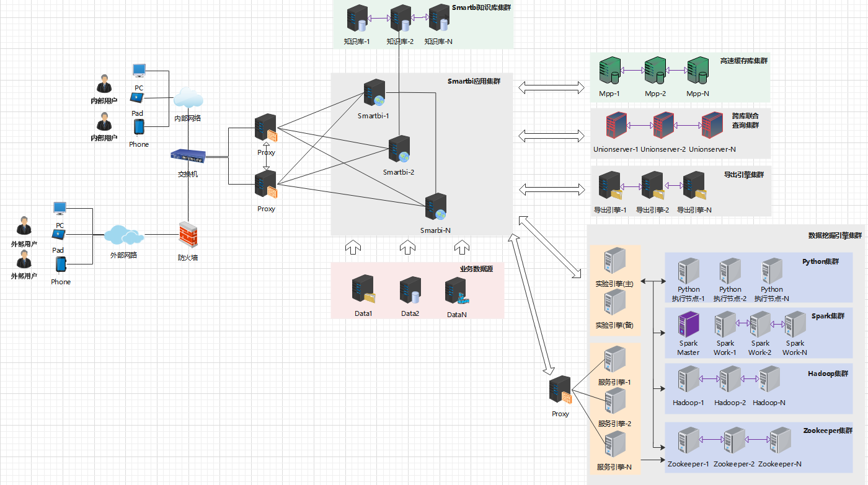Select the 外部网络 cloud icon

coord(123,235)
